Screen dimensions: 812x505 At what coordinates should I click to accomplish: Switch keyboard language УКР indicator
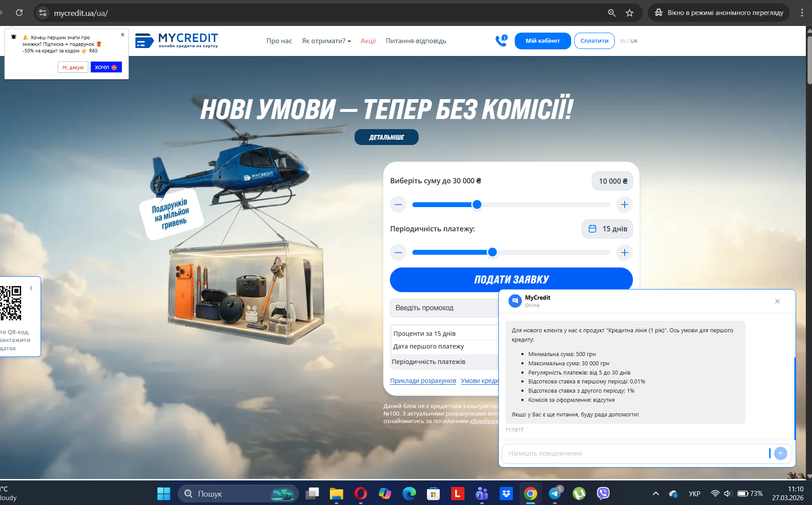point(695,494)
